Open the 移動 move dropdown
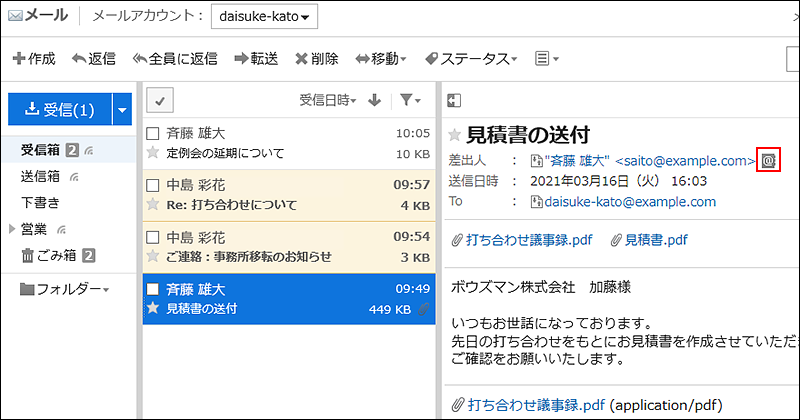This screenshot has height=420, width=800. (x=381, y=59)
